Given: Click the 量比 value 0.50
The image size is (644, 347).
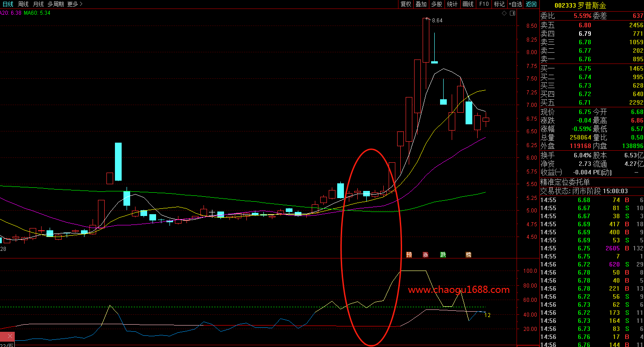Looking at the screenshot, I should point(637,137).
